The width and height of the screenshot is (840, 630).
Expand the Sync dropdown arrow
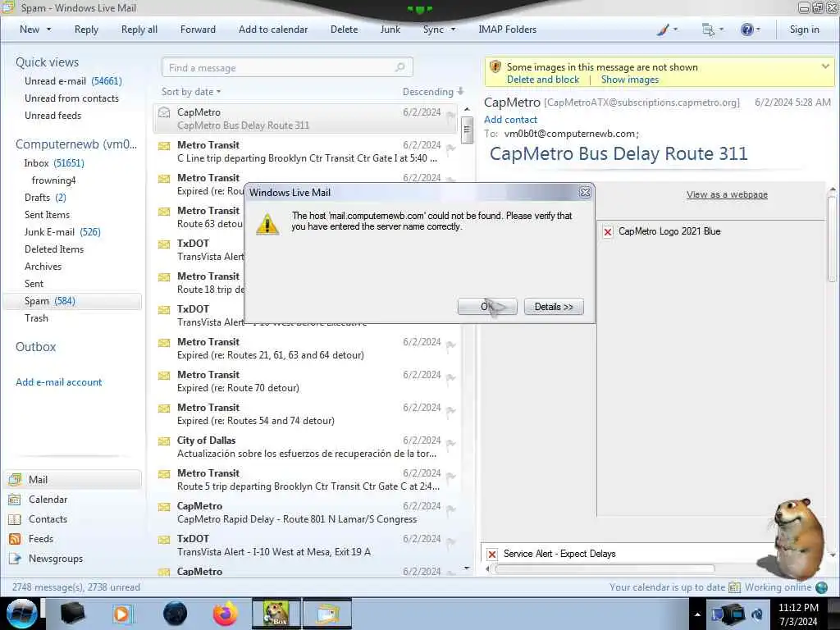click(453, 30)
